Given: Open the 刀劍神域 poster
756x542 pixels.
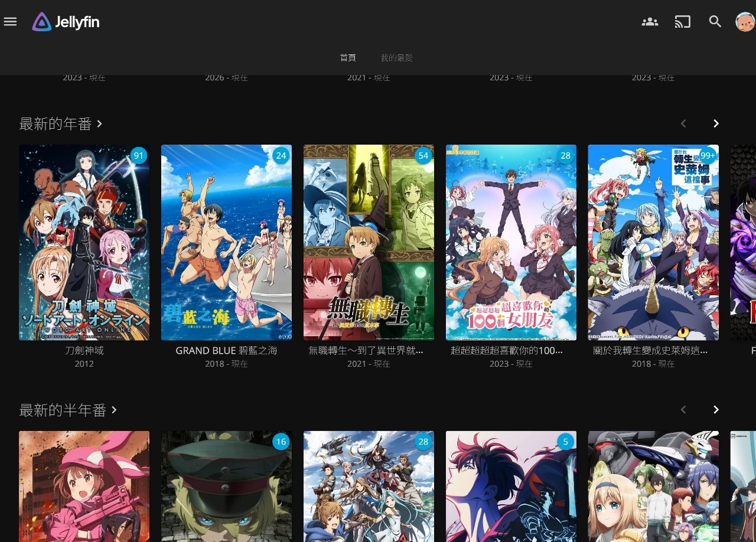Looking at the screenshot, I should coord(84,243).
